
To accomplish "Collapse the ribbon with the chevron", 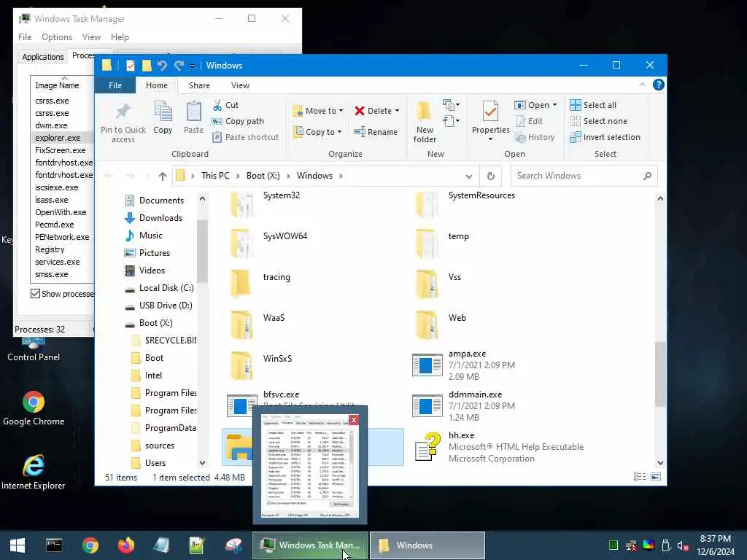I will [x=642, y=85].
